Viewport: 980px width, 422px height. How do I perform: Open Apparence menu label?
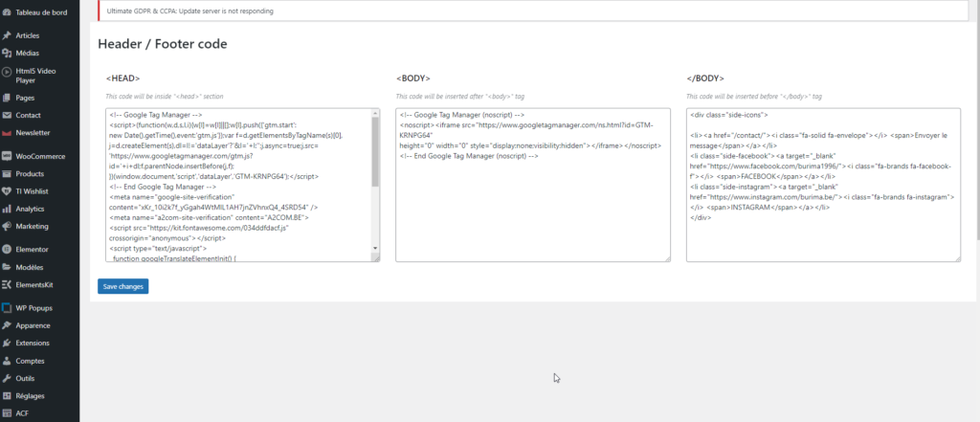coord(33,325)
